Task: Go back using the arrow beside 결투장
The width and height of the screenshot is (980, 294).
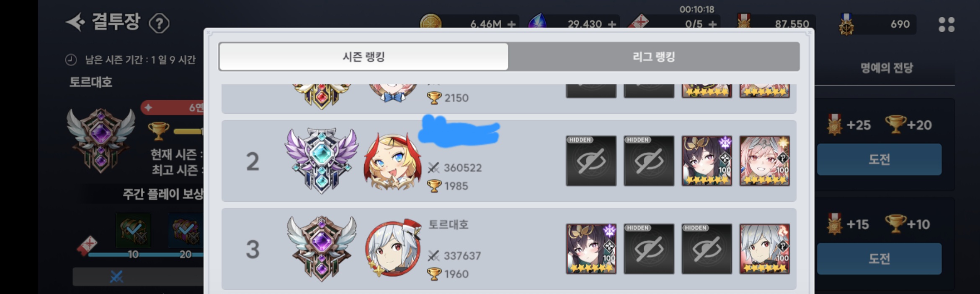Action: click(x=75, y=22)
